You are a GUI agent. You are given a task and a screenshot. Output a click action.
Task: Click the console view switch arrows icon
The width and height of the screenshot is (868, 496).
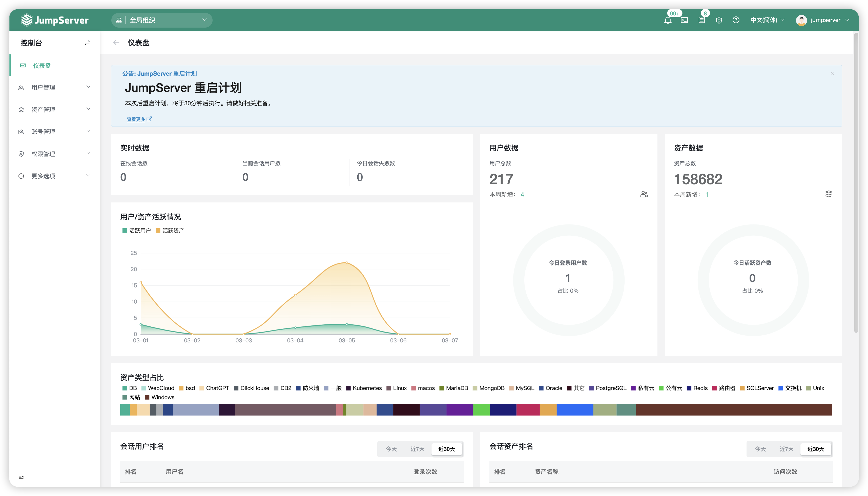pos(87,43)
